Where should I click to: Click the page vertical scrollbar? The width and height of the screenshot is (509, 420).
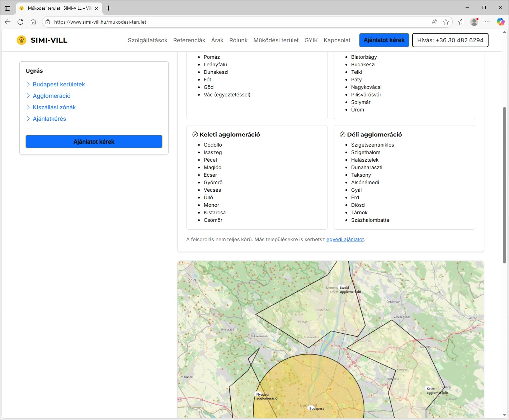click(504, 185)
